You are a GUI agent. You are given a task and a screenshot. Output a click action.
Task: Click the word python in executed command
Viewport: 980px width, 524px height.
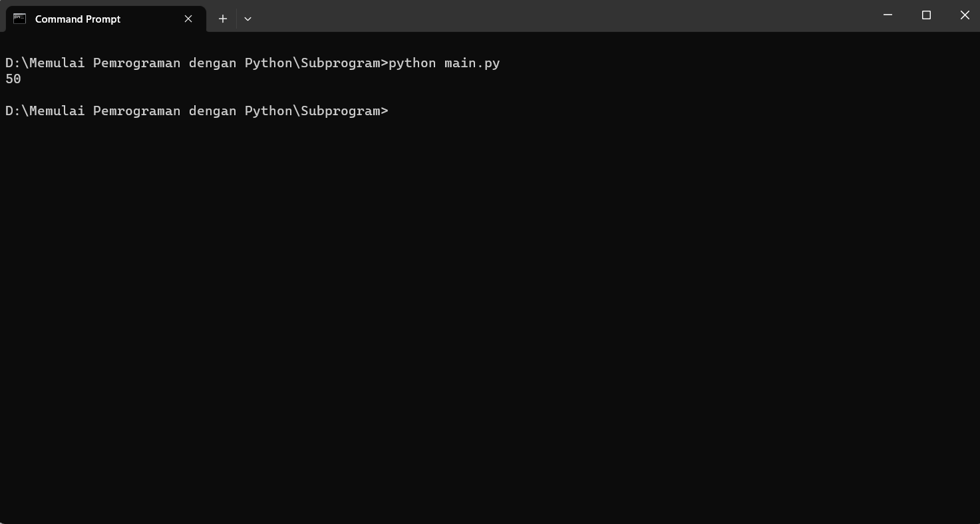point(412,63)
